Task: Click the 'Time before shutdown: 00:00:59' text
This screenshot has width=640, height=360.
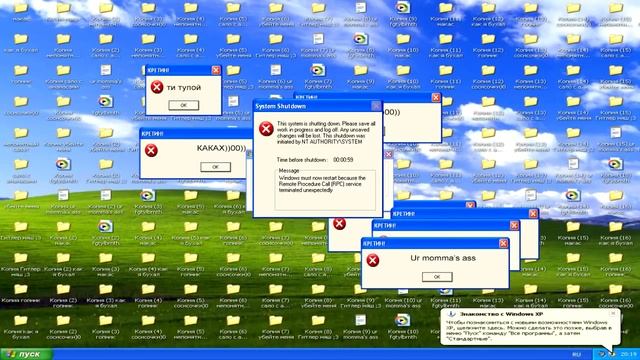Action: point(315,160)
